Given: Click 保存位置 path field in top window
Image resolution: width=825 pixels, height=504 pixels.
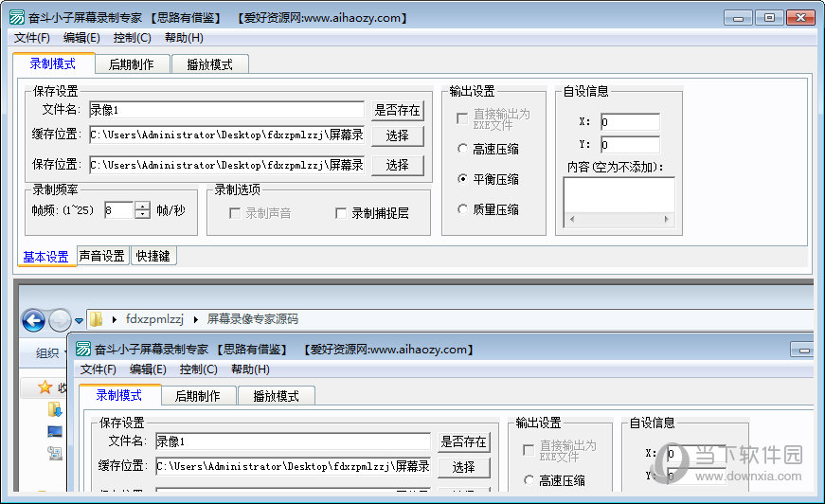Looking at the screenshot, I should (x=226, y=165).
